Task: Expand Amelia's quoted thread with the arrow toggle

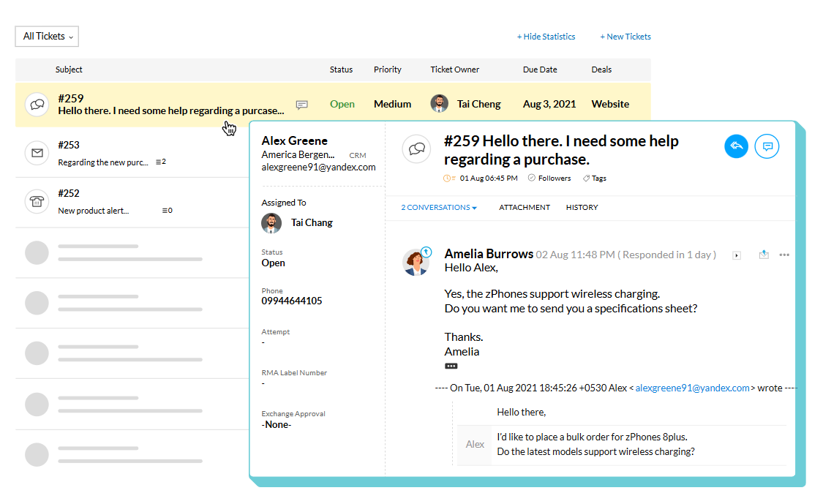Action: tap(735, 255)
